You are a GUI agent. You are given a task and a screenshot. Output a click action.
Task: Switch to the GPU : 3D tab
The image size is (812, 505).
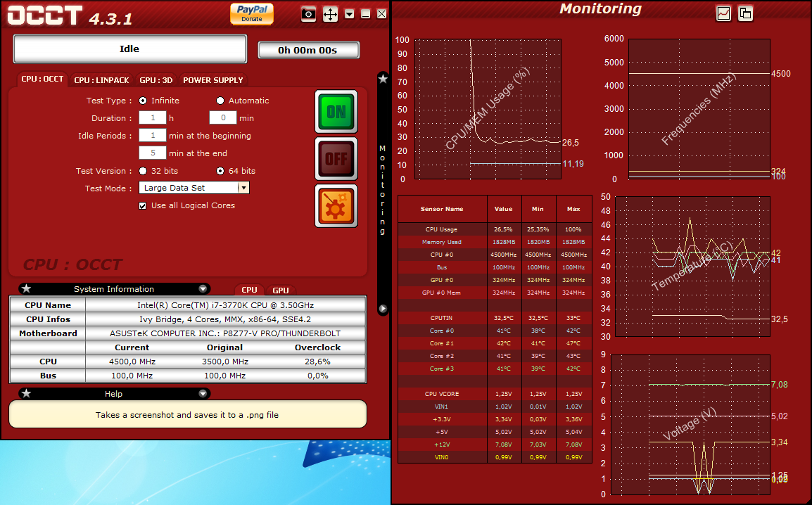click(156, 80)
